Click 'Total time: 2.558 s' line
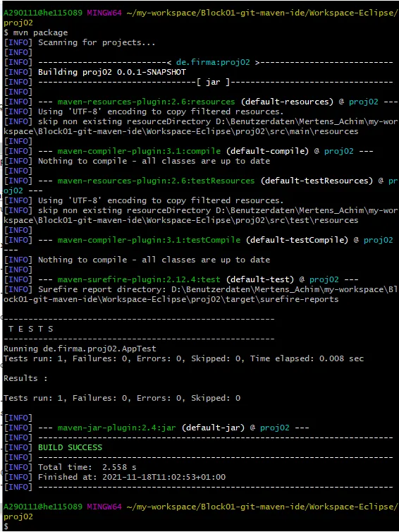Viewport: 399px width, 532px height. [87, 467]
